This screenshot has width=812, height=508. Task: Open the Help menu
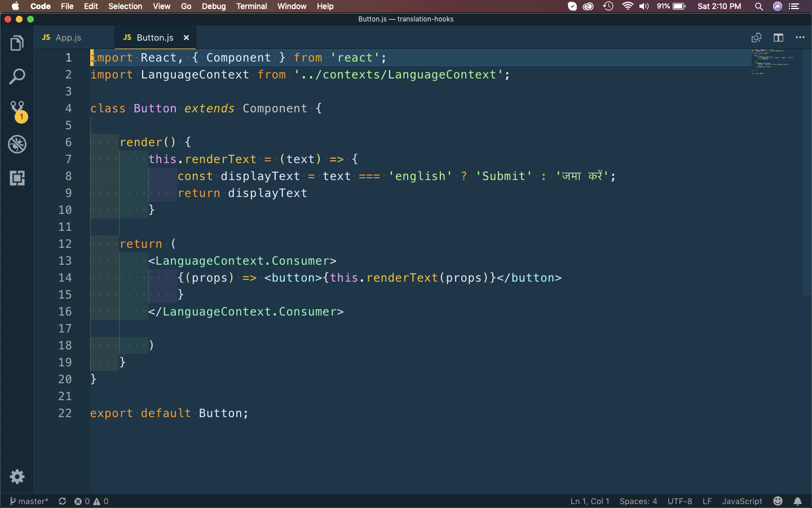325,6
